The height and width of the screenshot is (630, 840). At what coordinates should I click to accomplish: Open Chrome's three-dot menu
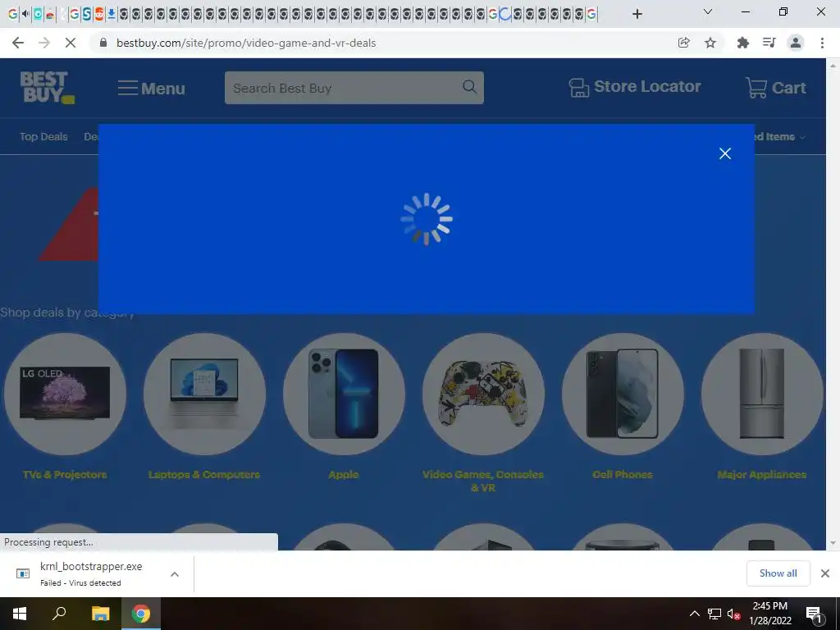[822, 43]
